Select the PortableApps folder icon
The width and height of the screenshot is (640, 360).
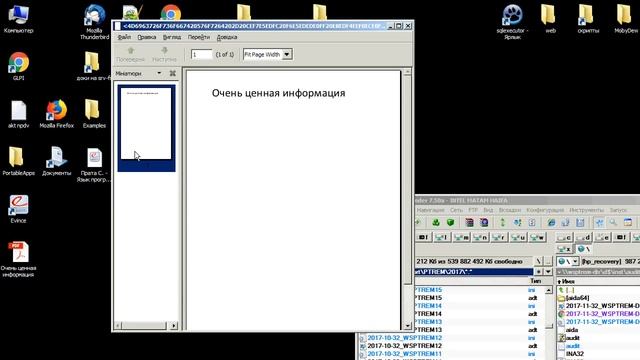click(18, 161)
